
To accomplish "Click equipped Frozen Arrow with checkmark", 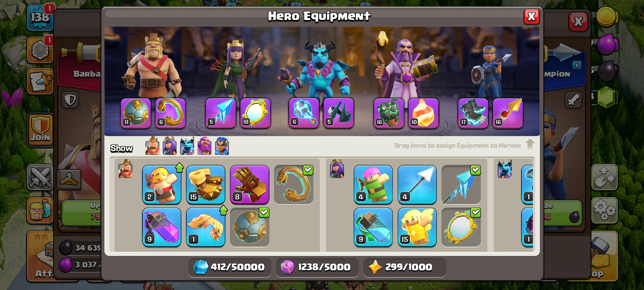I will pyautogui.click(x=461, y=184).
